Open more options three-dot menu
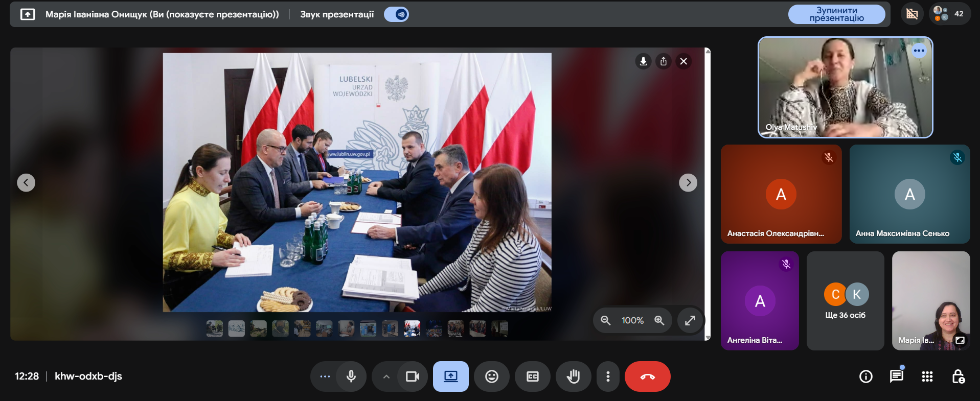Screen dimensions: 980x401 (x=608, y=376)
